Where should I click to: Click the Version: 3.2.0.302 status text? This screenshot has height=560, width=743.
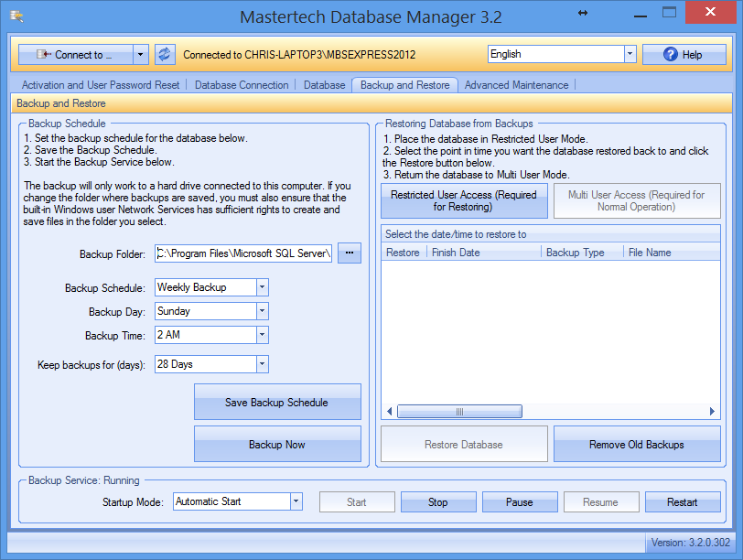691,543
